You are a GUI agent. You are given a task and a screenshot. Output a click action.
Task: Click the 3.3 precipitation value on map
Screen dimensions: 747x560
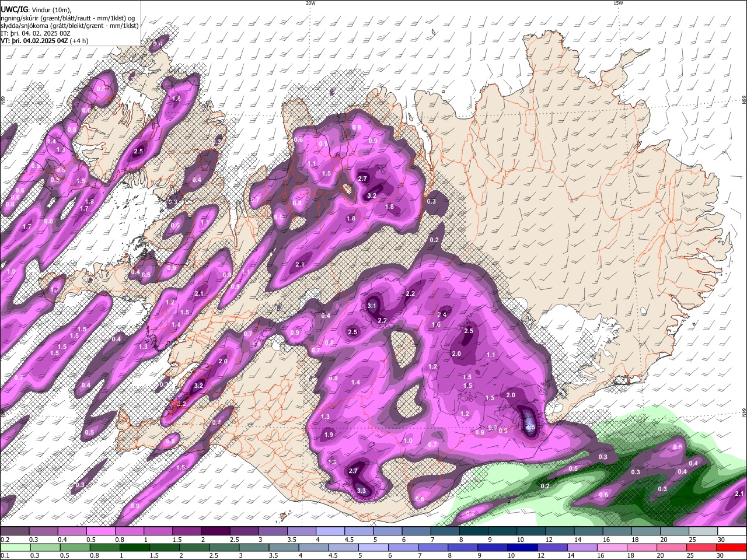(x=361, y=491)
